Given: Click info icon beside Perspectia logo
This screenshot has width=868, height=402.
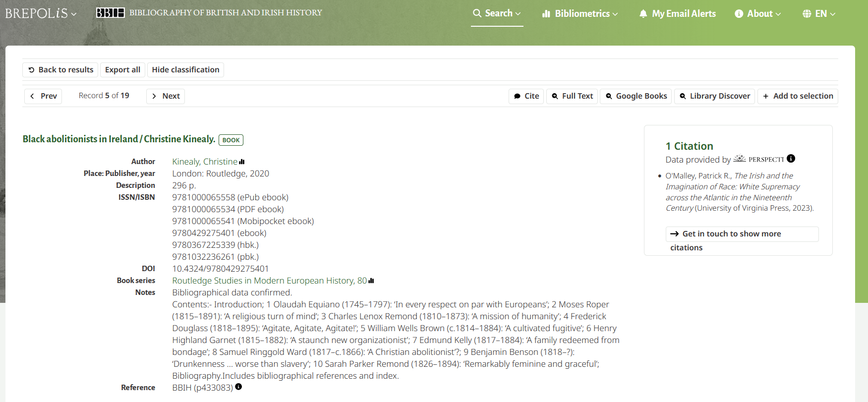Looking at the screenshot, I should click(x=791, y=159).
